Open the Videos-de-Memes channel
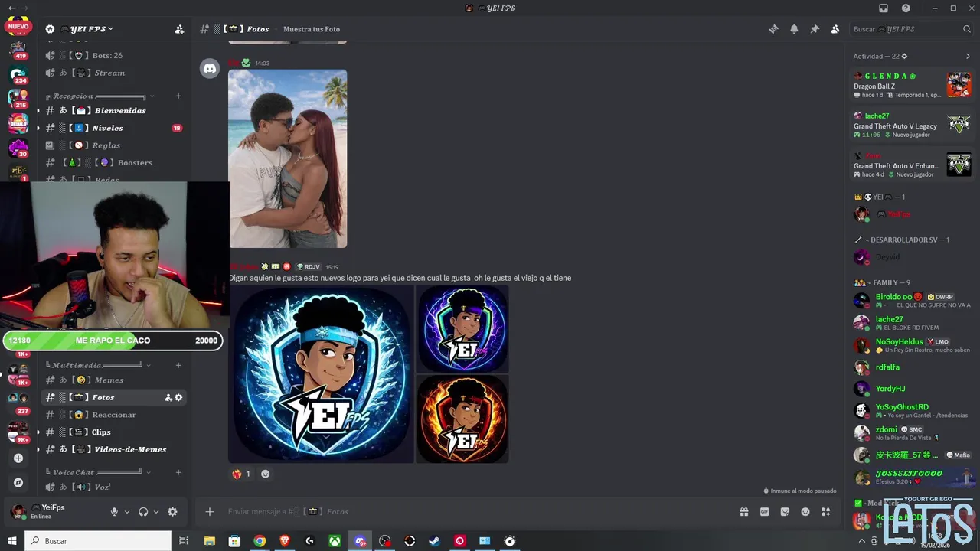The width and height of the screenshot is (980, 551). (x=115, y=449)
